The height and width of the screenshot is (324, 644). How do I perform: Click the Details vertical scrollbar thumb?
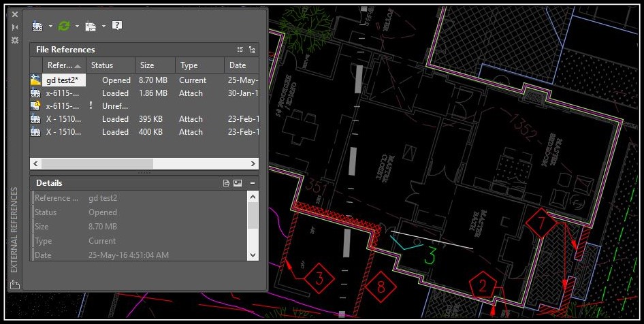pos(253,216)
